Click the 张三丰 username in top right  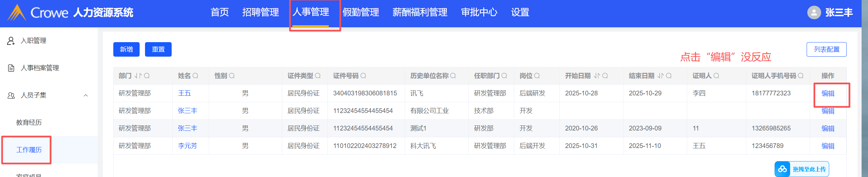839,12
